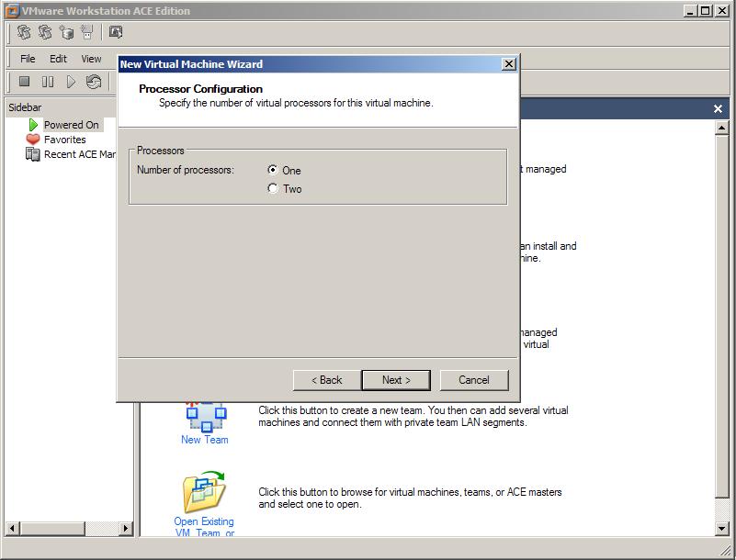The height and width of the screenshot is (560, 736).
Task: Cancel the New Virtual Machine Wizard
Action: coord(473,380)
